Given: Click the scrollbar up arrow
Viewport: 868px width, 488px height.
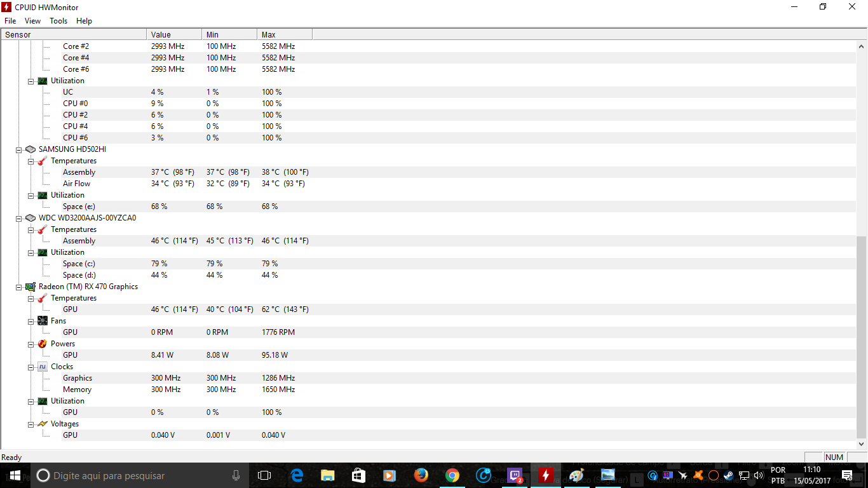Looking at the screenshot, I should click(x=862, y=46).
